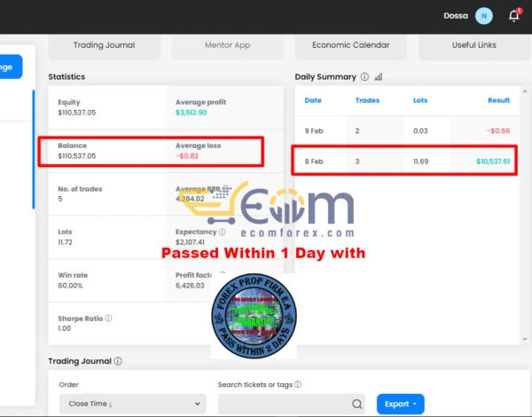Click Daily Summary scrollbar down arrow
This screenshot has width=532, height=417.
525,339
